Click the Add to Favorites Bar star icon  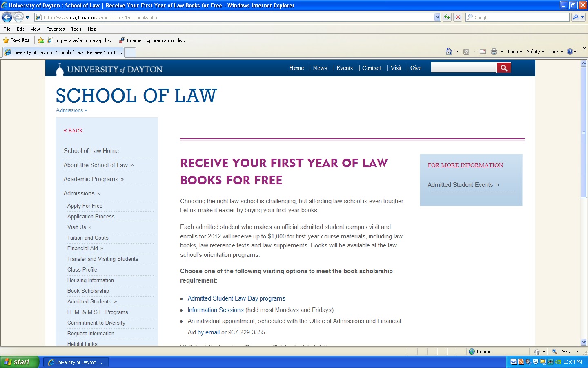(x=41, y=40)
